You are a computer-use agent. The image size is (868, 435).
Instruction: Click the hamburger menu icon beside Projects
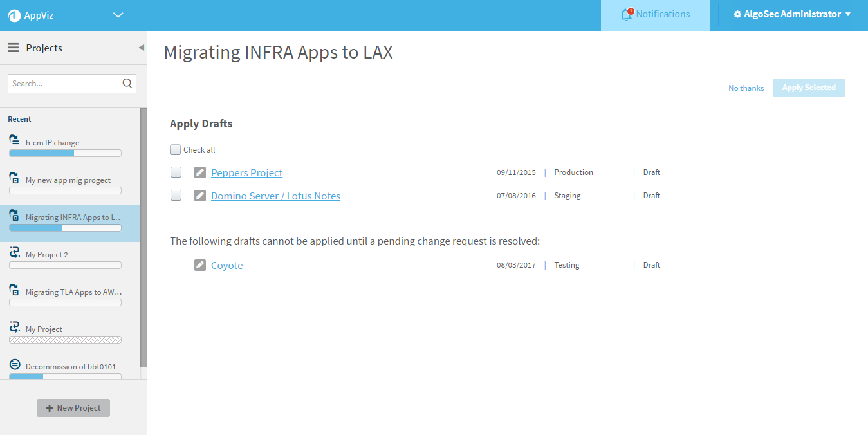13,48
